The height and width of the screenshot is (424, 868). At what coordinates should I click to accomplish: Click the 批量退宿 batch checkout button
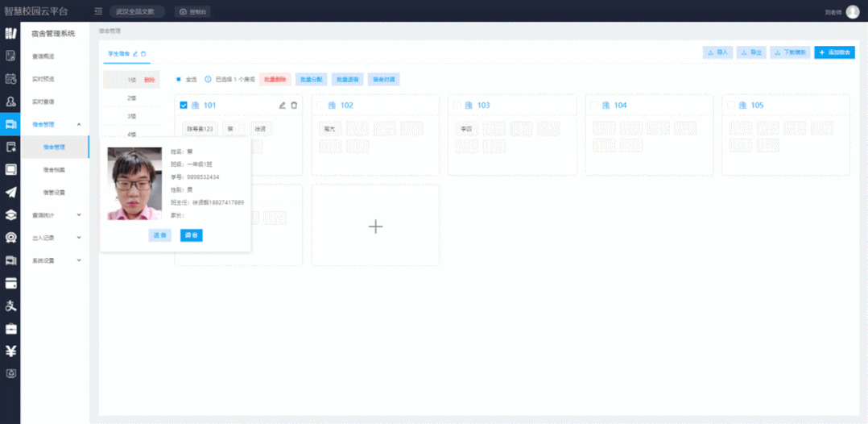(x=348, y=79)
